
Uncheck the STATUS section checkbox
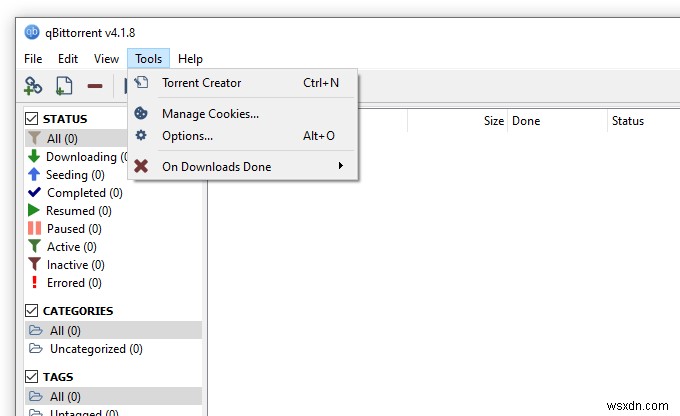[x=31, y=118]
